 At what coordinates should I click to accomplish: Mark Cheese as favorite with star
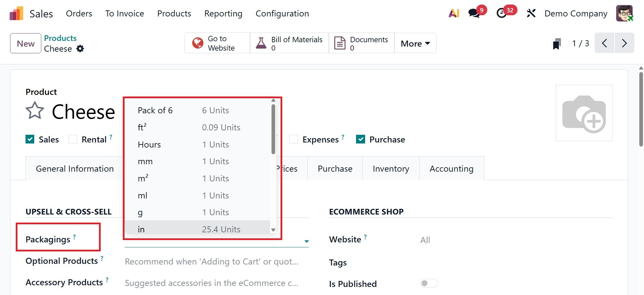click(x=35, y=111)
